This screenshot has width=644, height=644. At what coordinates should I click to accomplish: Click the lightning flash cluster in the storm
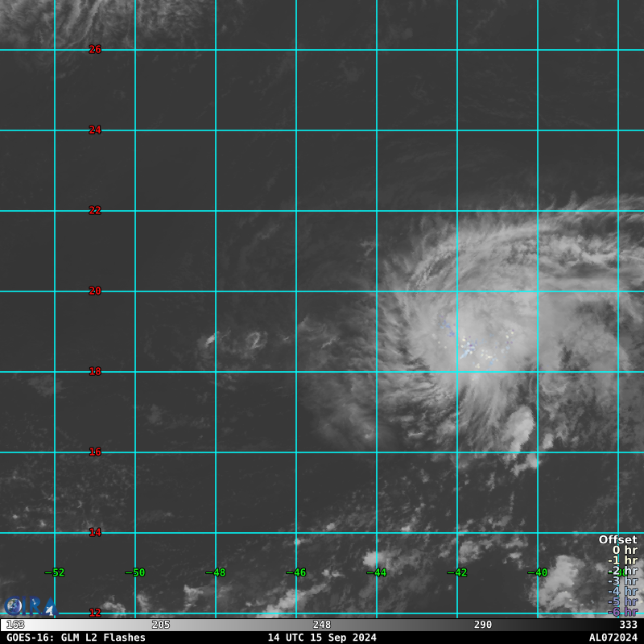[x=469, y=347]
